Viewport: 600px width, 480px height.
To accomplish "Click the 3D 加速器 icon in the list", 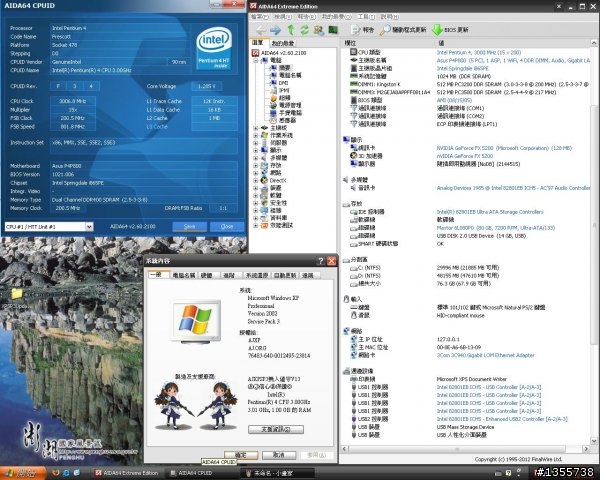I will coord(354,156).
